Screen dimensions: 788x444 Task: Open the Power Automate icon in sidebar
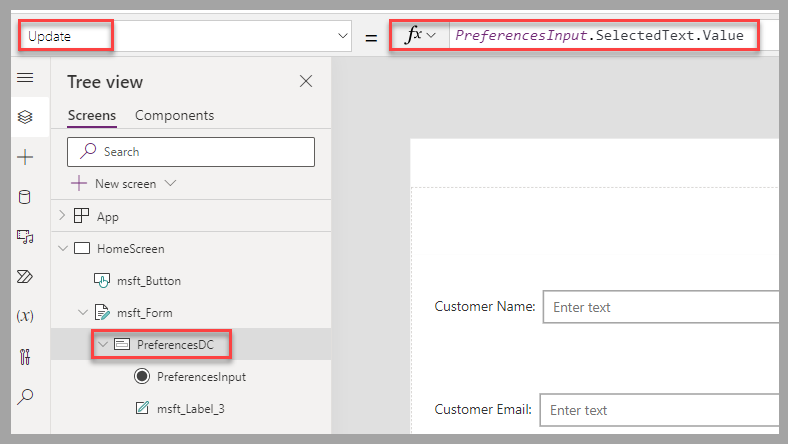pos(25,277)
